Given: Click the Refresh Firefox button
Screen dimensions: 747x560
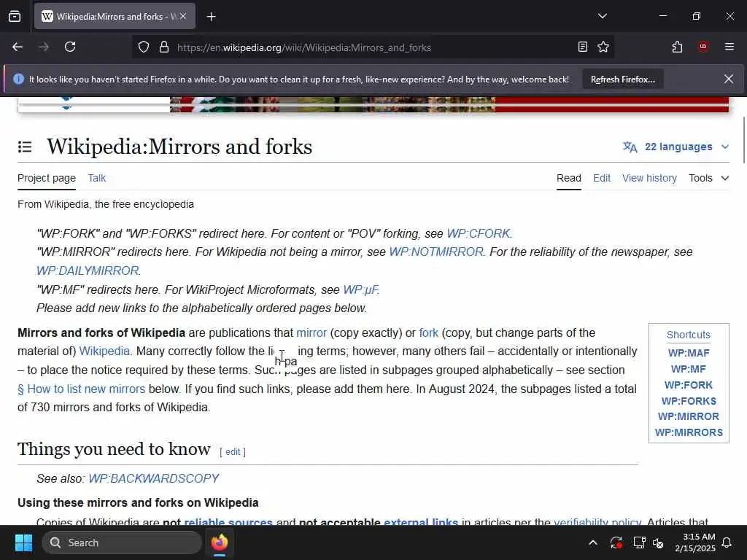Looking at the screenshot, I should click(x=623, y=79).
